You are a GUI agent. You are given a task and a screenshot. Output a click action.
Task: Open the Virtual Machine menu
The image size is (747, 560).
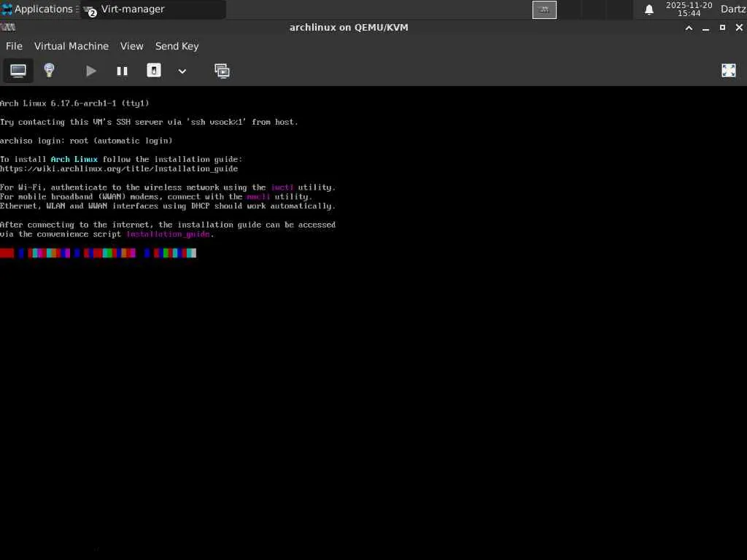click(x=71, y=46)
